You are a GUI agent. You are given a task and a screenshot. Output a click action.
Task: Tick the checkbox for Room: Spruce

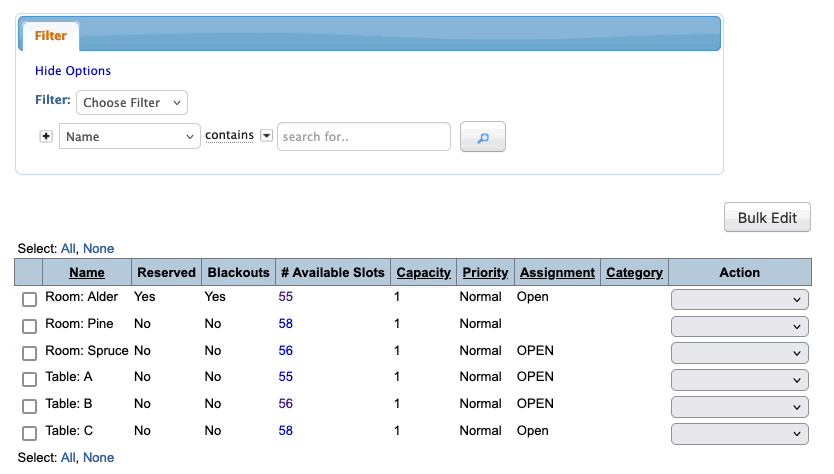coord(29,353)
